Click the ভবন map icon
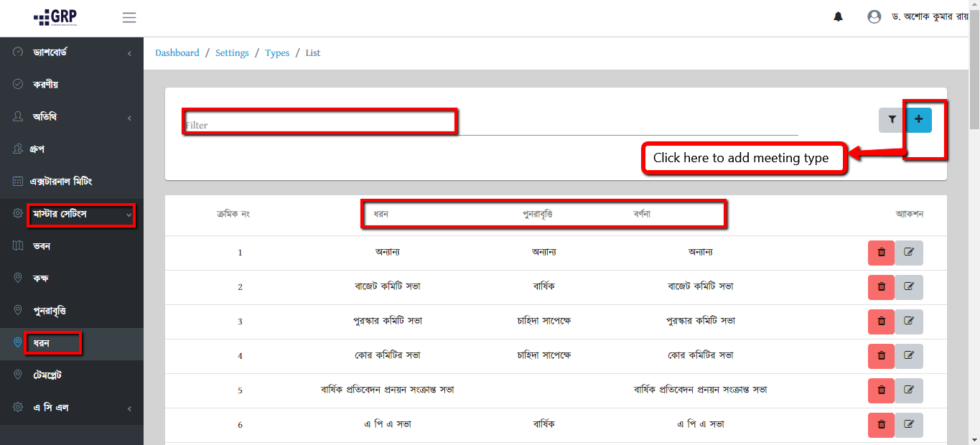 [x=18, y=245]
